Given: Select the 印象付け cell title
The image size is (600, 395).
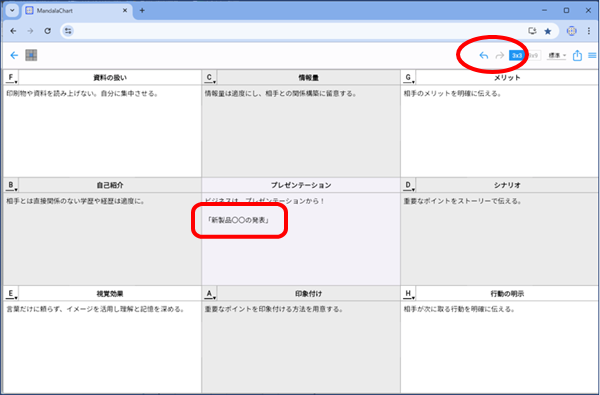Looking at the screenshot, I should (x=308, y=294).
